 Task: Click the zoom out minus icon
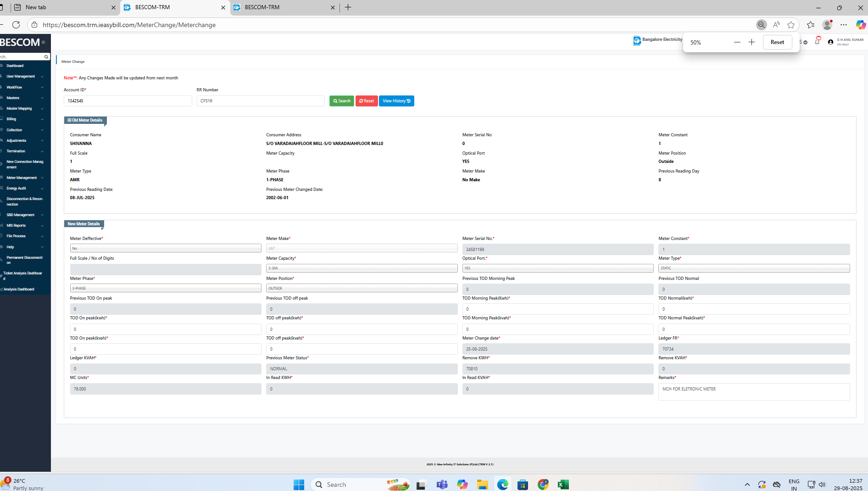click(737, 42)
